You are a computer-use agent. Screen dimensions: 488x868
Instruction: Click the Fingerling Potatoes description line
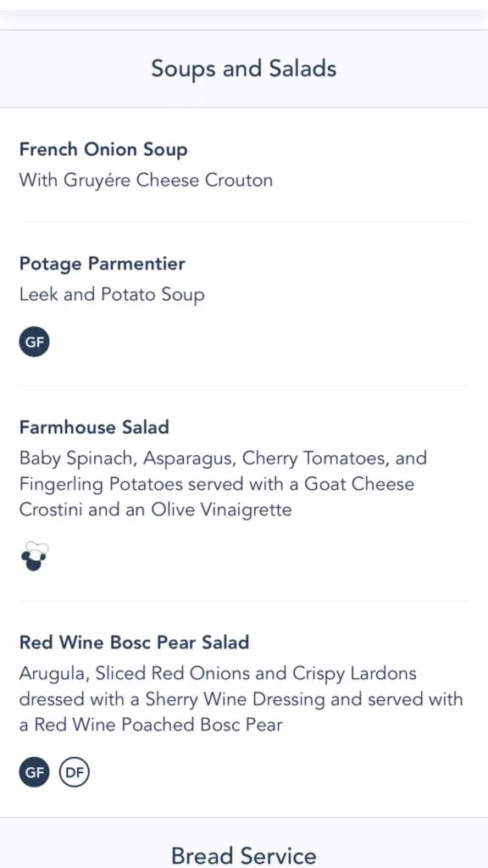(217, 484)
